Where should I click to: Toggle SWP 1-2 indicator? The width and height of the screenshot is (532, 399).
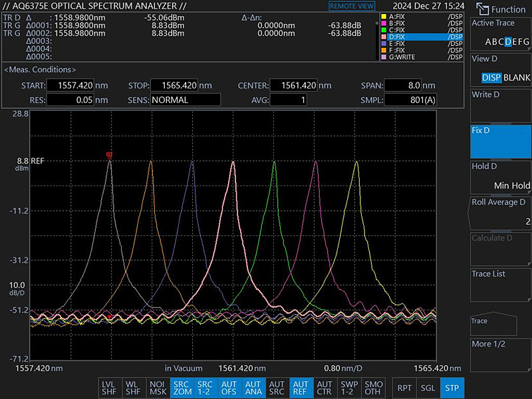coord(349,388)
